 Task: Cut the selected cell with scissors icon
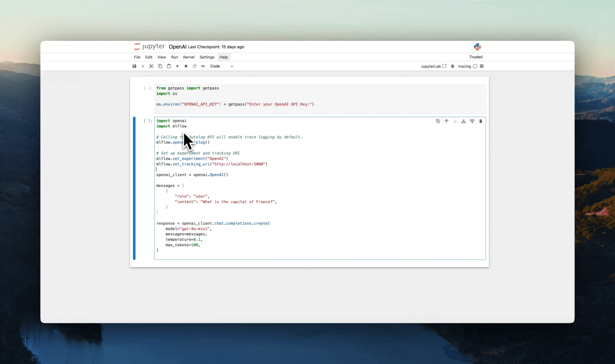coord(151,66)
